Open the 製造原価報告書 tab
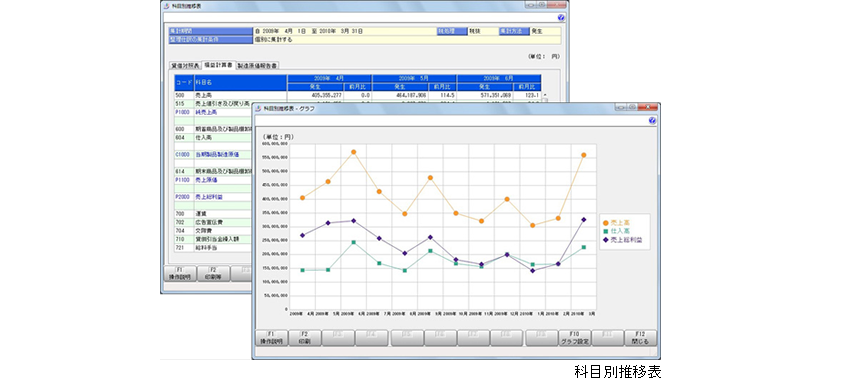Viewport: 847px width, 382px height. tap(257, 65)
